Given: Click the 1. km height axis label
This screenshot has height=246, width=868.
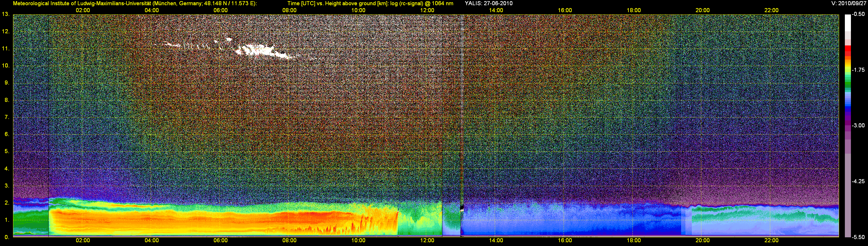Looking at the screenshot, I should pos(7,220).
